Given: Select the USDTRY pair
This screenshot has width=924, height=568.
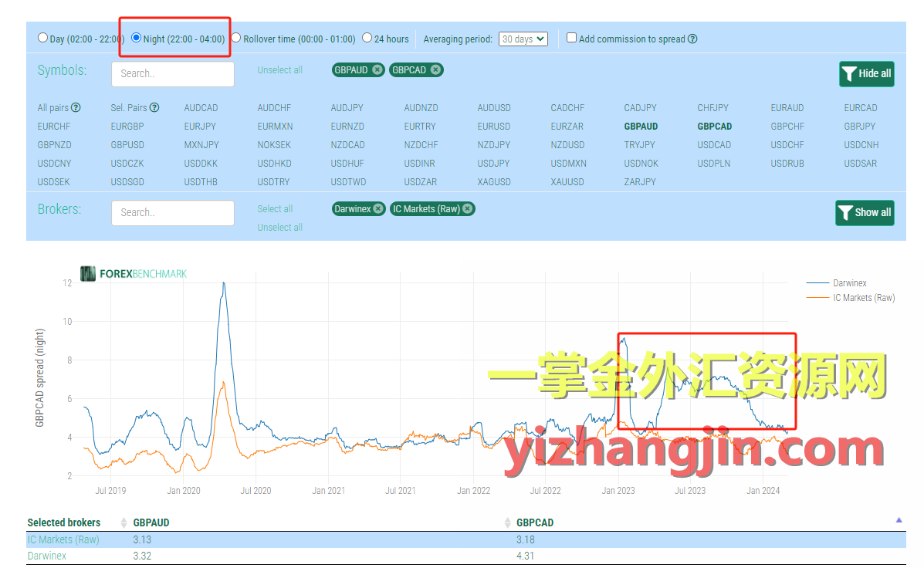Looking at the screenshot, I should pyautogui.click(x=273, y=182).
